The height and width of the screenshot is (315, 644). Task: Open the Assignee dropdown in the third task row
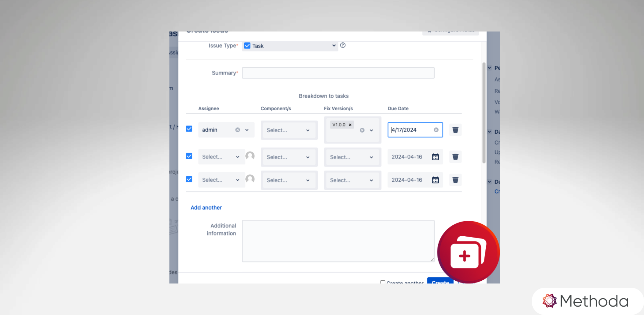[222, 180]
